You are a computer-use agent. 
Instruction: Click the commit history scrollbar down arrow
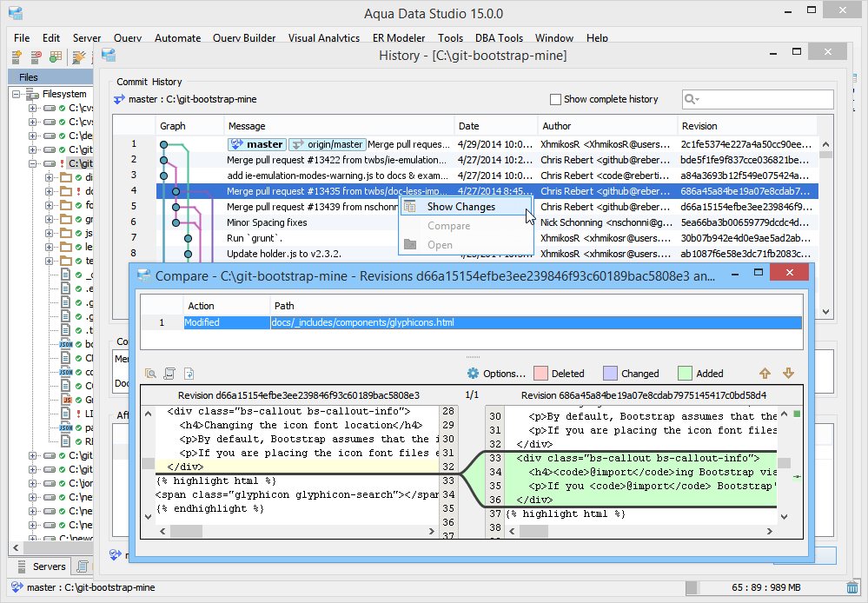pos(826,311)
